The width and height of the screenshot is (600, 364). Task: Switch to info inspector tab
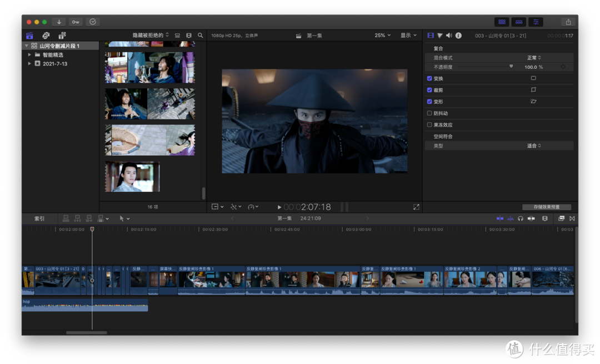pos(458,36)
